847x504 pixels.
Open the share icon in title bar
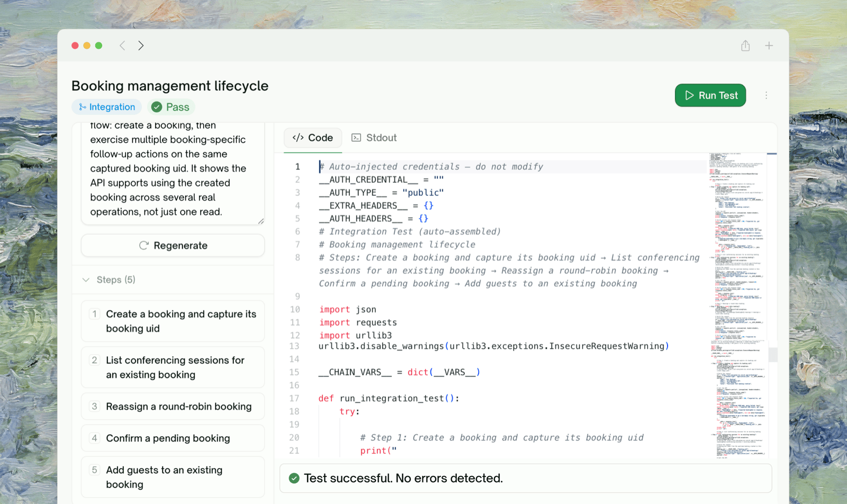pos(745,46)
